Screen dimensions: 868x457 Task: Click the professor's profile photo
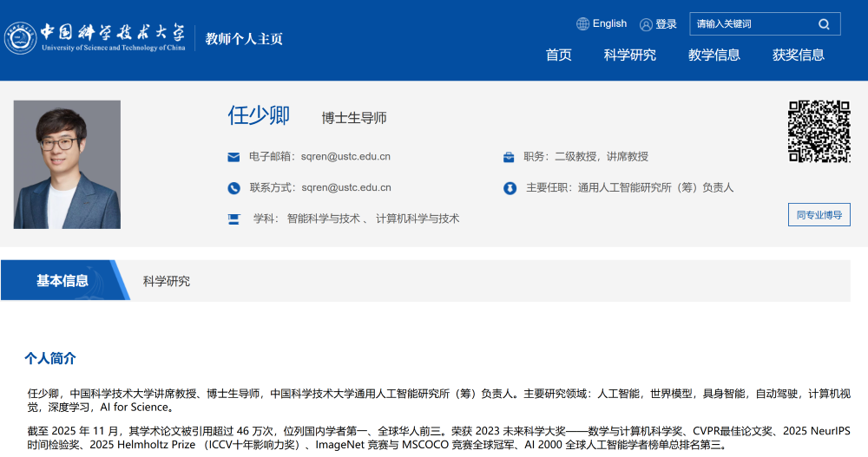coord(67,165)
